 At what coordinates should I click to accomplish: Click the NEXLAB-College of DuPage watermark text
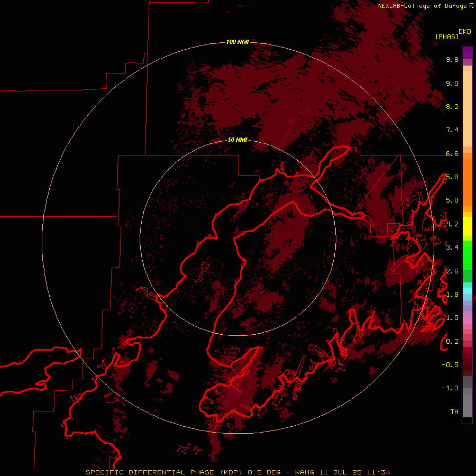422,6
